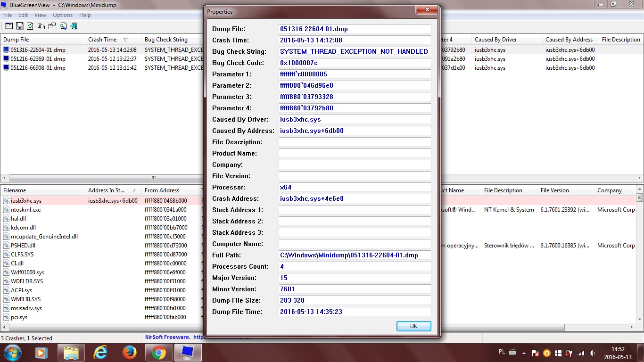Viewport: 644px width, 362px height.
Task: Click the Caused By Driver value field
Action: pos(355,119)
